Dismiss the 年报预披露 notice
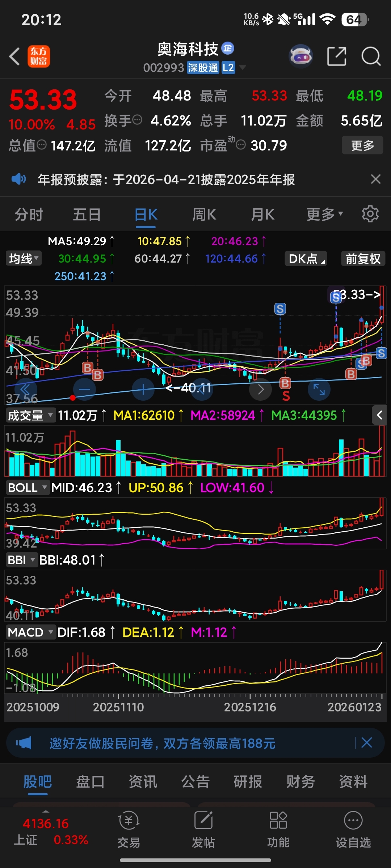The height and width of the screenshot is (868, 391). (376, 179)
